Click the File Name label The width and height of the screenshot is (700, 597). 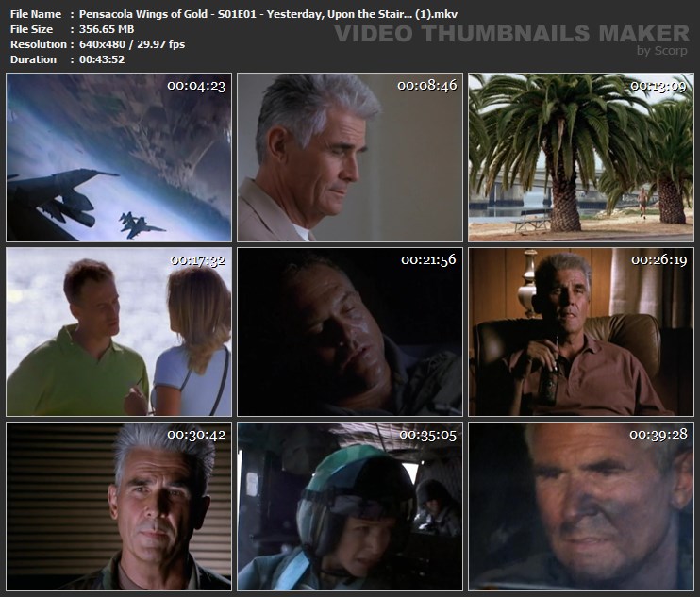[36, 14]
